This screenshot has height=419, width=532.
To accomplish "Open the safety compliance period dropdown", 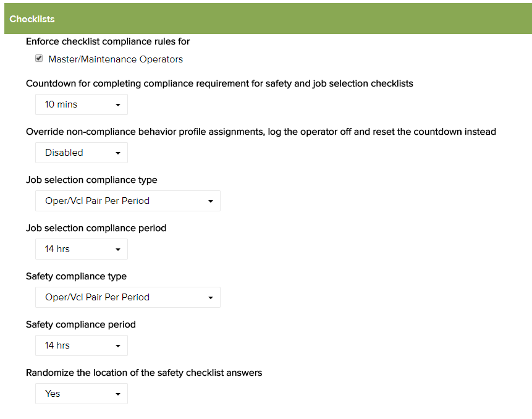I will tap(81, 345).
